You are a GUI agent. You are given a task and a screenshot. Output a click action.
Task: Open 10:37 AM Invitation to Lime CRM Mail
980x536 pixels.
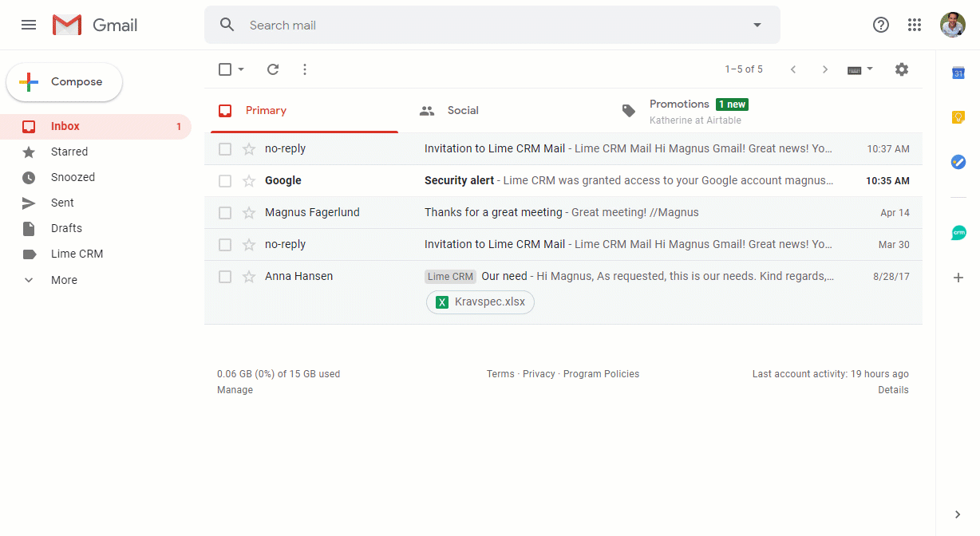(x=563, y=149)
